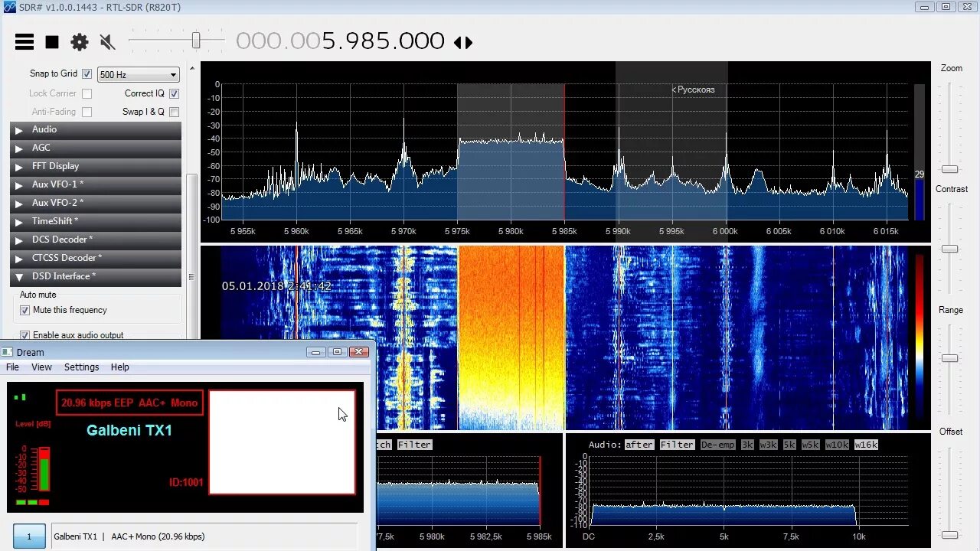This screenshot has width=980, height=551.
Task: Click the Zoom slider handle
Action: (949, 169)
